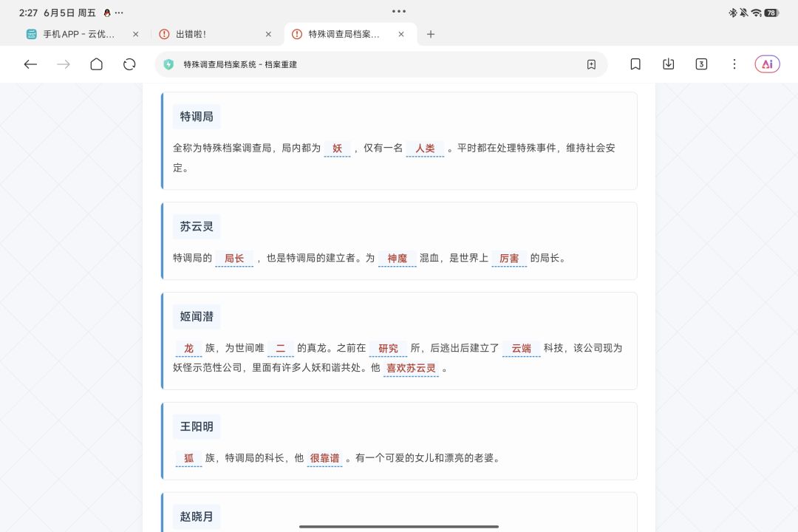Open a new tab with plus

pos(431,34)
